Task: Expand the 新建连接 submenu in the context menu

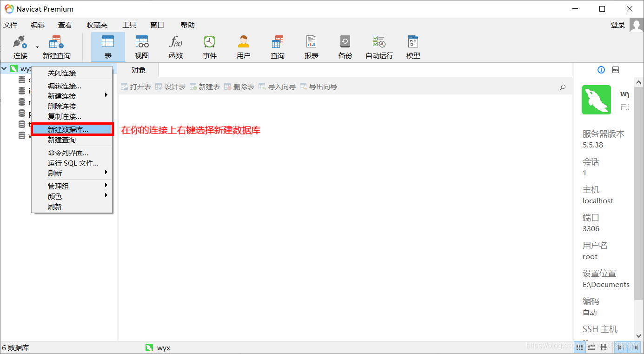Action: (x=106, y=95)
